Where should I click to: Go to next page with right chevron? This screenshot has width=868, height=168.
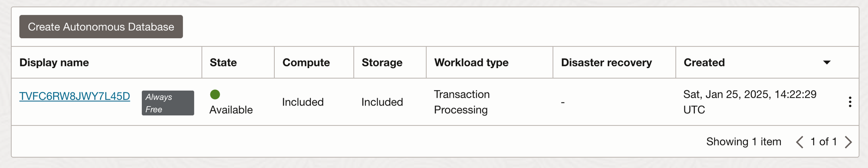848,142
